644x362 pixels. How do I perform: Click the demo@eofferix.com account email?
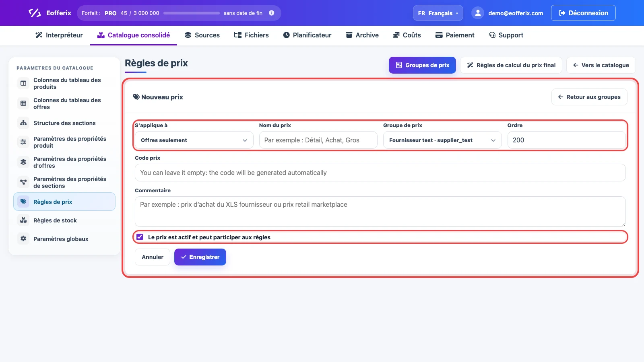click(516, 13)
